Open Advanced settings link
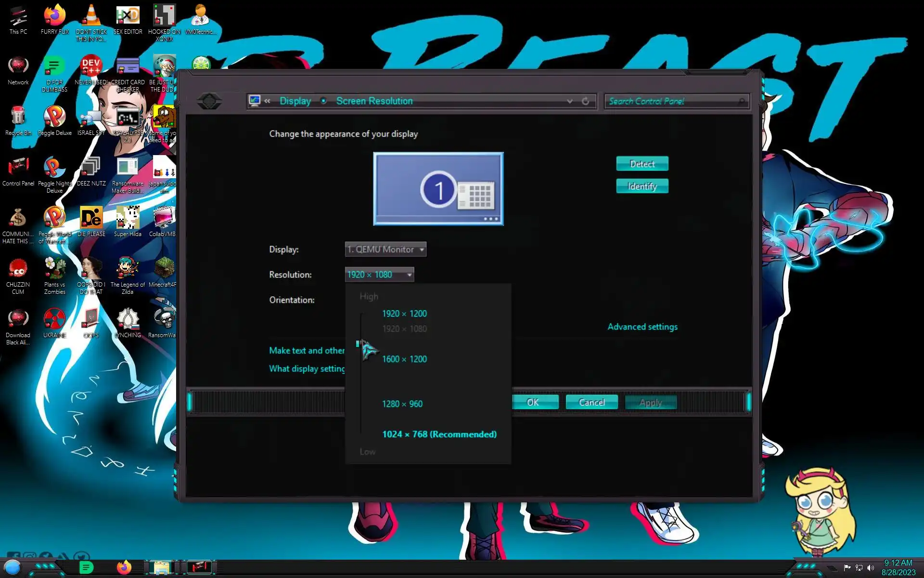The width and height of the screenshot is (924, 578). [642, 327]
